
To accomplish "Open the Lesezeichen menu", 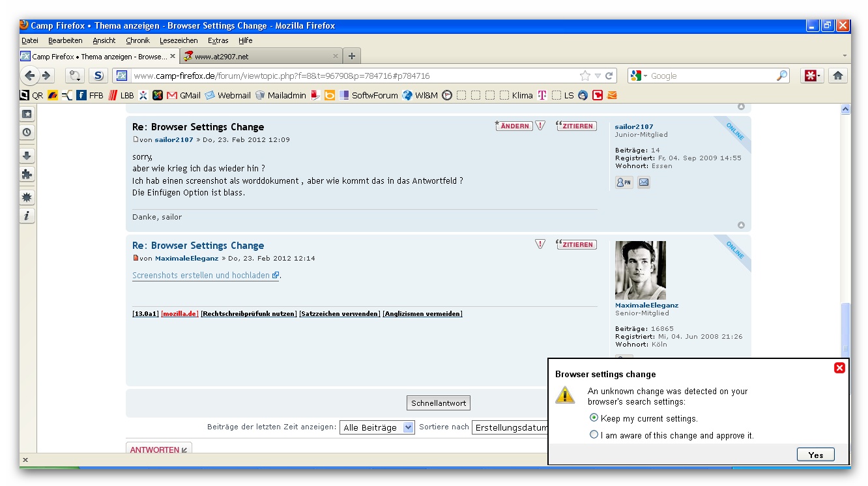I will pos(178,40).
